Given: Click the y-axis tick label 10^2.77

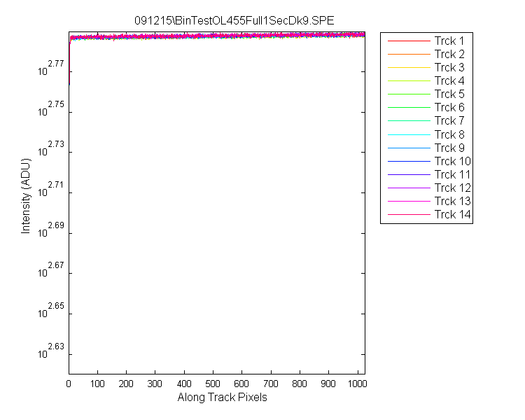Looking at the screenshot, I should [51, 68].
